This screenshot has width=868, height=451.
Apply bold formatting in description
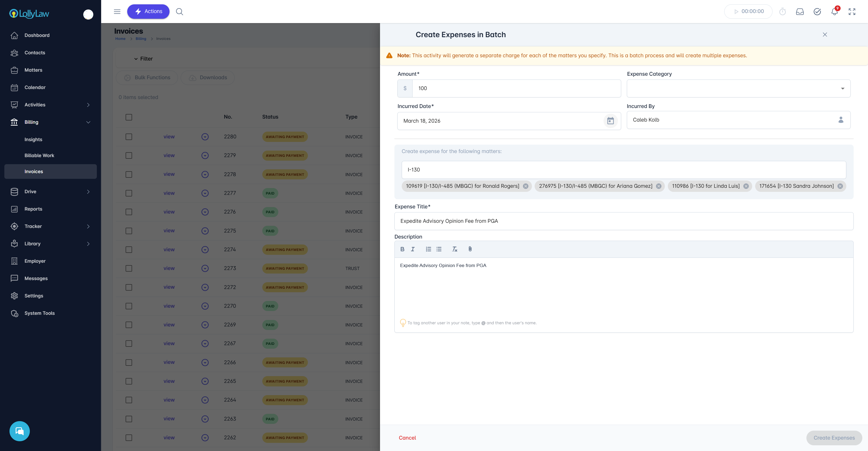tap(402, 249)
